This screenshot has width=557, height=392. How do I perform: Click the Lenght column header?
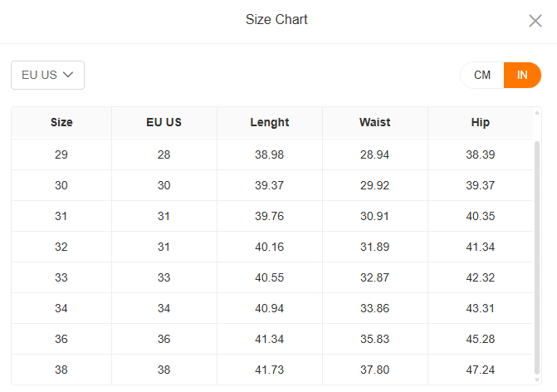[x=269, y=123]
